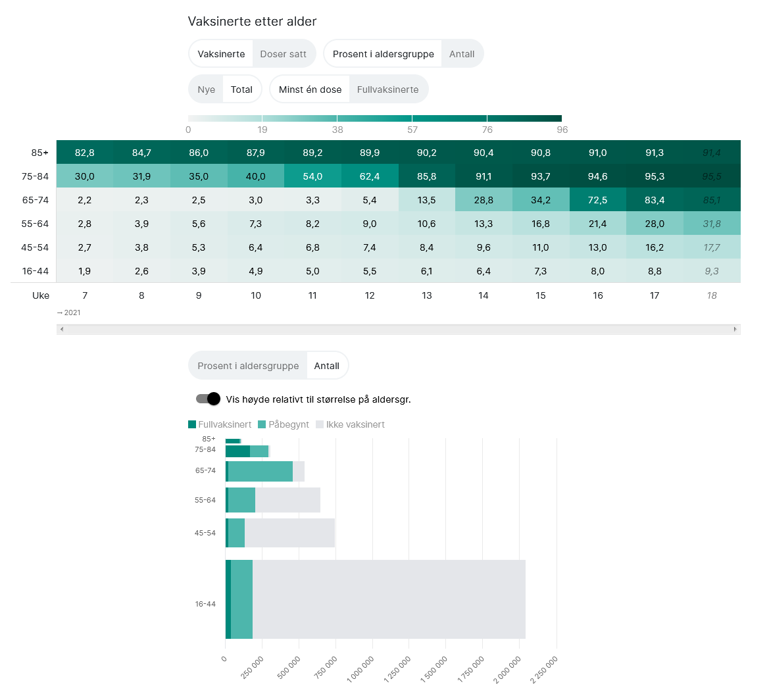
Task: Click the Påbegynt legend color icon
Action: [262, 424]
